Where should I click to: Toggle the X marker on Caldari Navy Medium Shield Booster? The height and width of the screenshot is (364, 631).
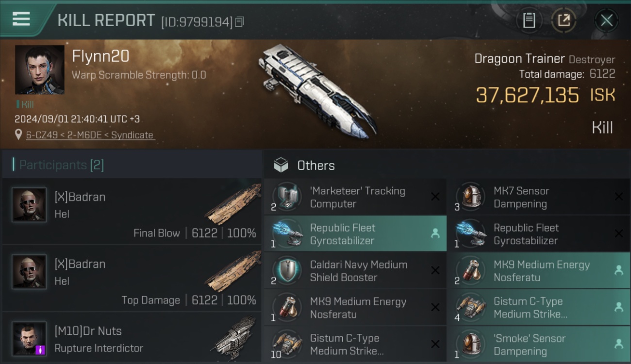tap(435, 270)
